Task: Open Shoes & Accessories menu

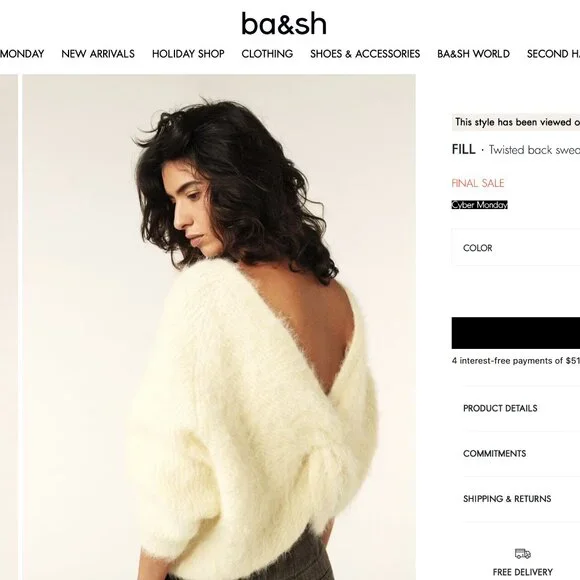Action: pos(365,54)
